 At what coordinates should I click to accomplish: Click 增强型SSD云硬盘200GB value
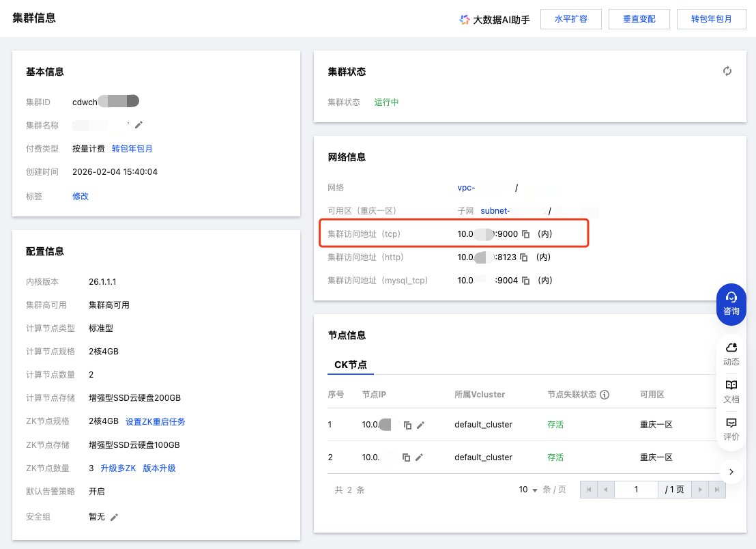[x=134, y=398]
